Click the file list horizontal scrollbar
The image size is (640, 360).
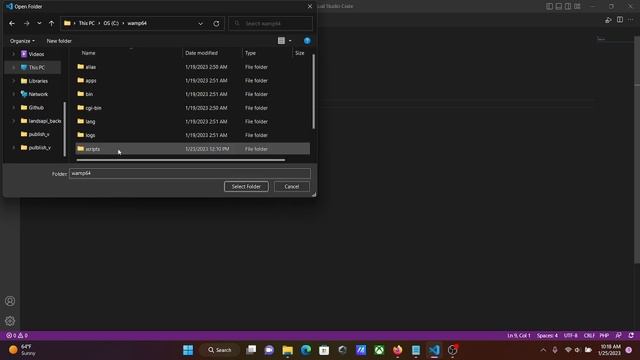(x=180, y=160)
